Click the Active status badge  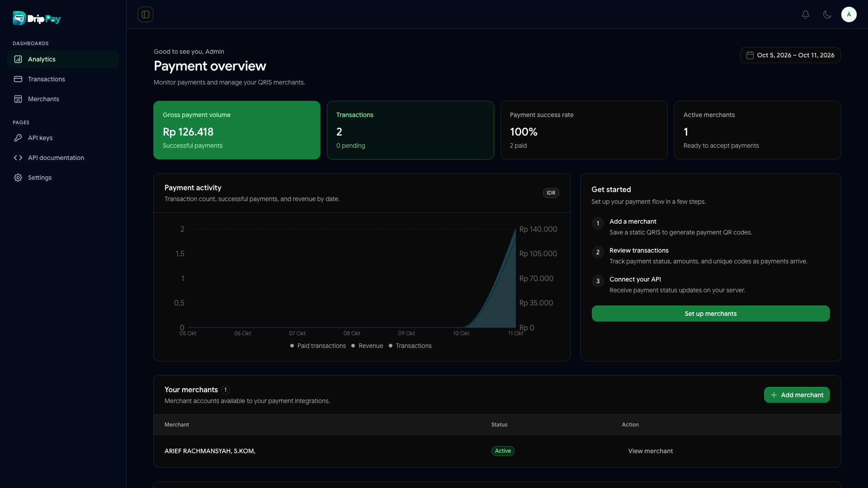pos(503,451)
